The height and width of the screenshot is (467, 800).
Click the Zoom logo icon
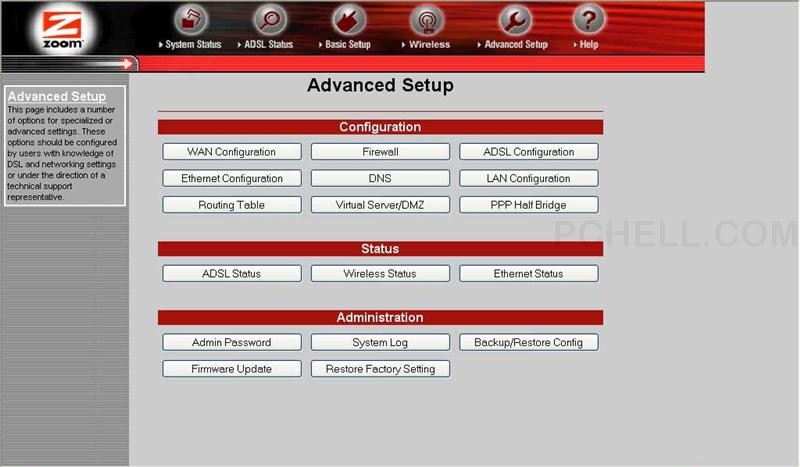click(64, 29)
